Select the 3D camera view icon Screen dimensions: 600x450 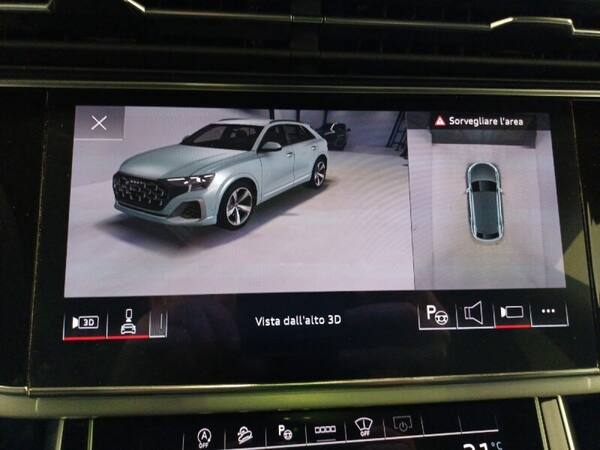pos(84,321)
